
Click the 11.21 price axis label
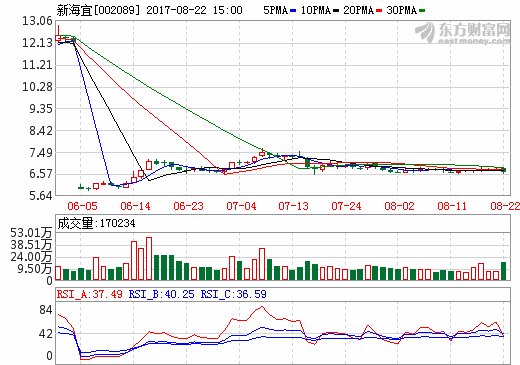[x=37, y=65]
